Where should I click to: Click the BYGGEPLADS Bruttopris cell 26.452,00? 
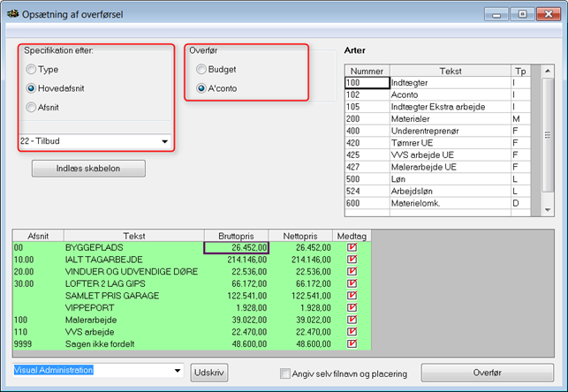[236, 248]
